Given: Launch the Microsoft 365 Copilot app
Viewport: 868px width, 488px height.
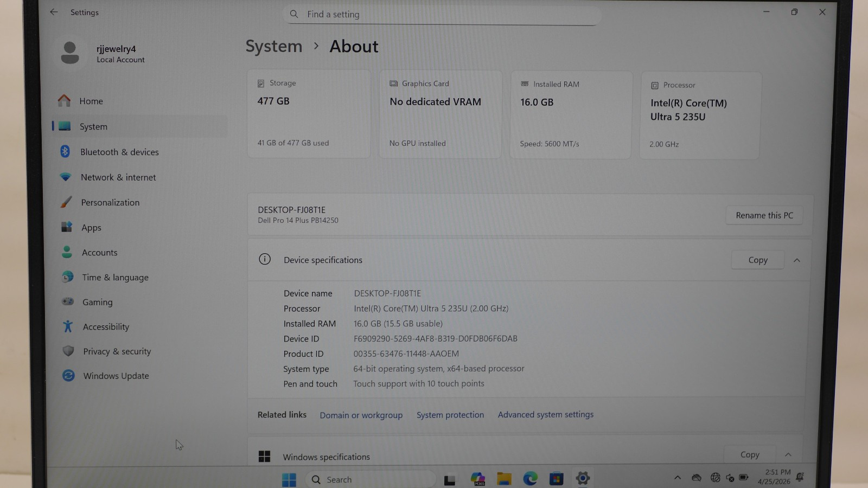Looking at the screenshot, I should point(478,479).
